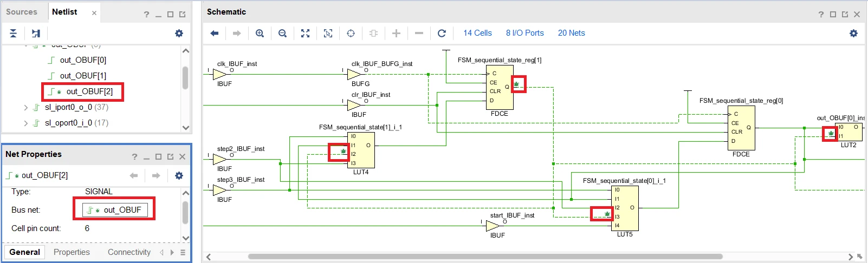Select net out_OBUF[1] in Netlist tree

(x=83, y=76)
